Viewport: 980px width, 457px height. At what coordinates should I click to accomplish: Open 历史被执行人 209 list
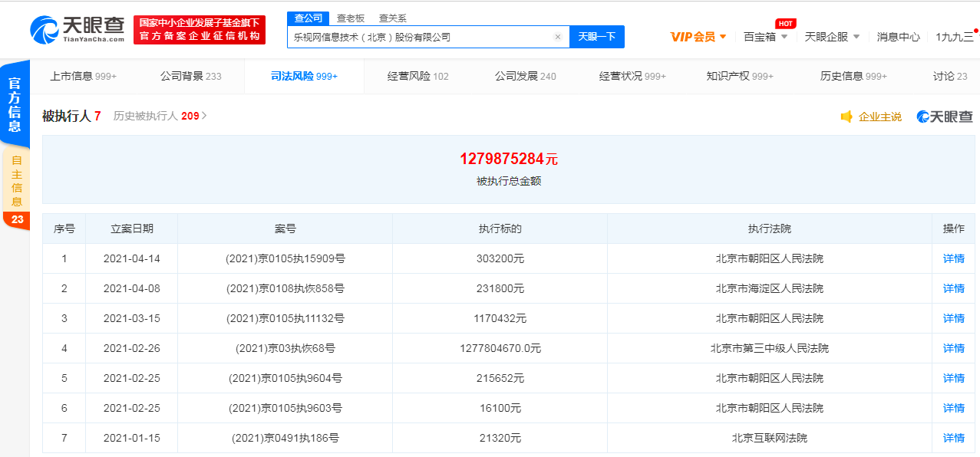[x=160, y=116]
